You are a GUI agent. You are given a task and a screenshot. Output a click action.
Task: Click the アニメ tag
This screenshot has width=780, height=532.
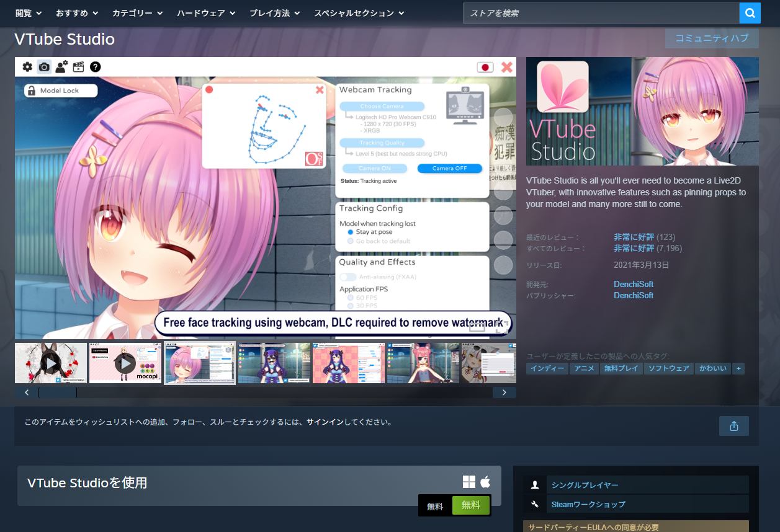pos(584,368)
